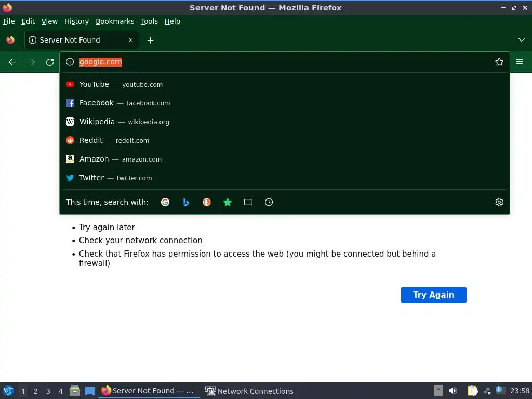Viewport: 532px width, 399px height.
Task: Search open tabs using the tab icon
Action: (x=248, y=202)
